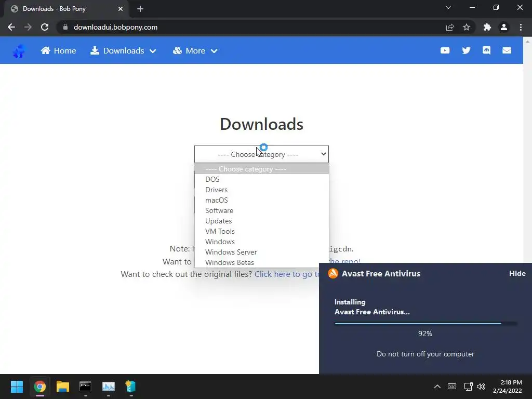The width and height of the screenshot is (532, 399).
Task: Open the YouTube icon link
Action: pos(445,50)
